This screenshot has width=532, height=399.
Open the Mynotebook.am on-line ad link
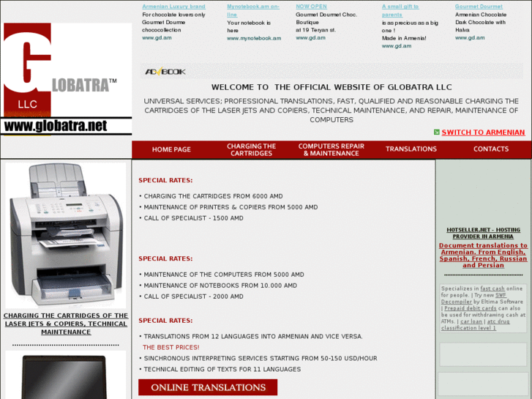[253, 10]
